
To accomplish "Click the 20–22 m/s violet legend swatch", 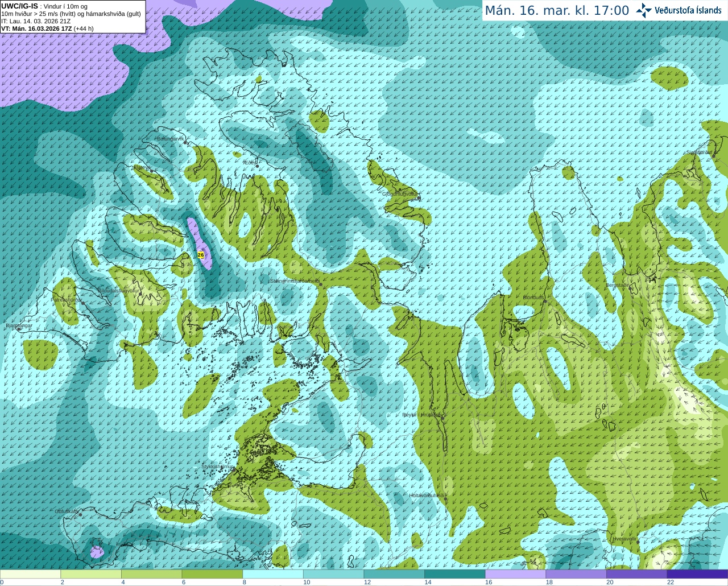I will coord(637,574).
